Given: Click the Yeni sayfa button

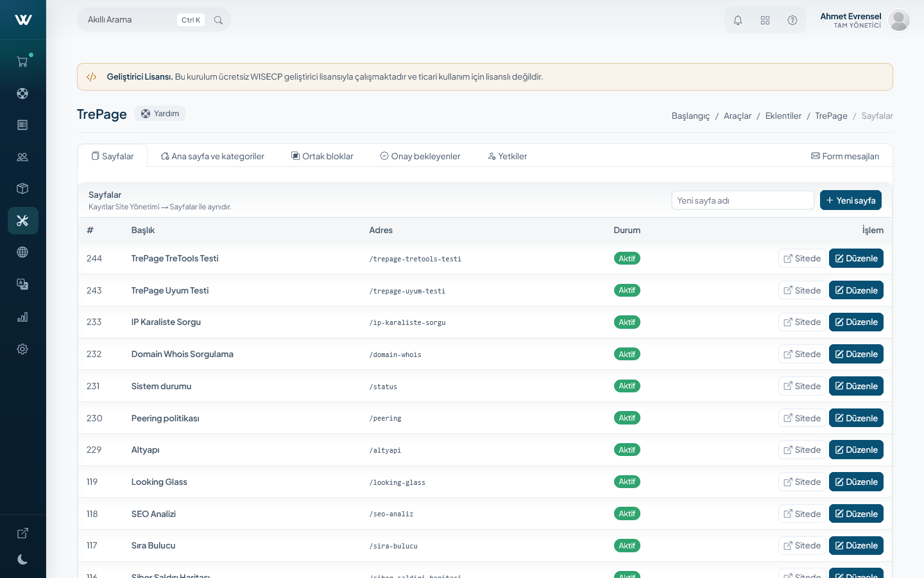Looking at the screenshot, I should pos(851,200).
